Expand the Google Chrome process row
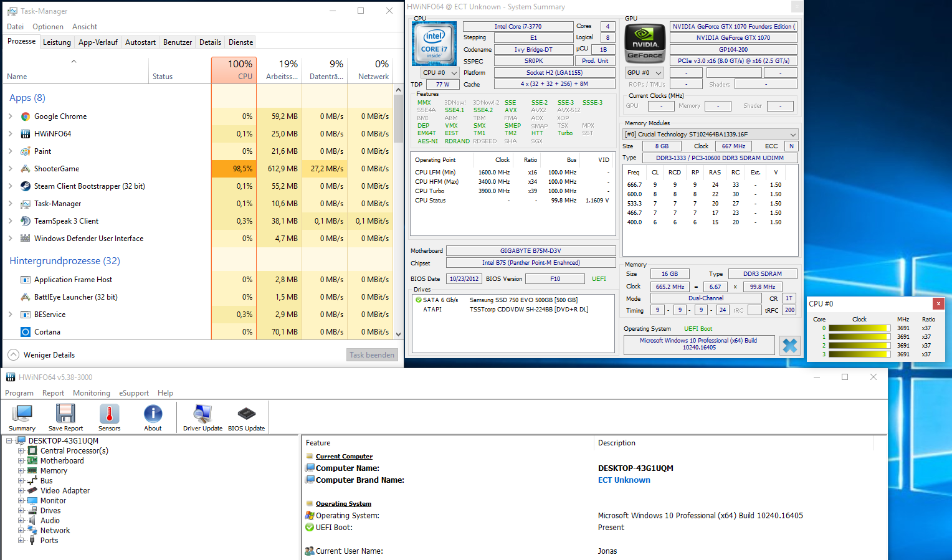Viewport: 952px width, 560px height. 11,116
